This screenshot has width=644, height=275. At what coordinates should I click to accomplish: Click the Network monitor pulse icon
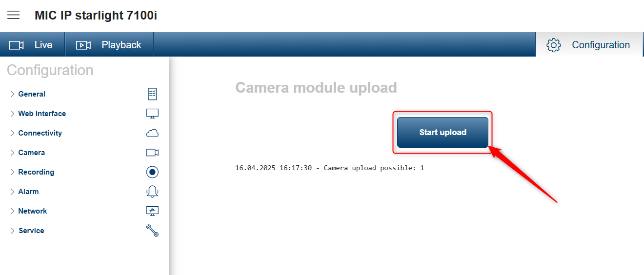tap(152, 211)
